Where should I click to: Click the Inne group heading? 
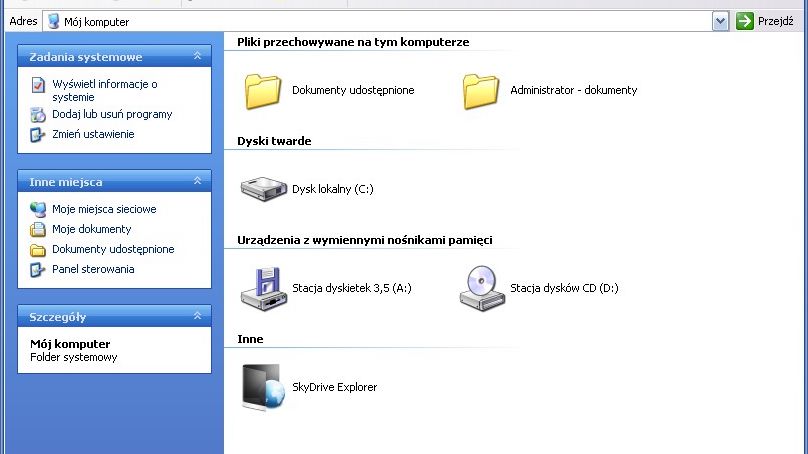click(250, 339)
